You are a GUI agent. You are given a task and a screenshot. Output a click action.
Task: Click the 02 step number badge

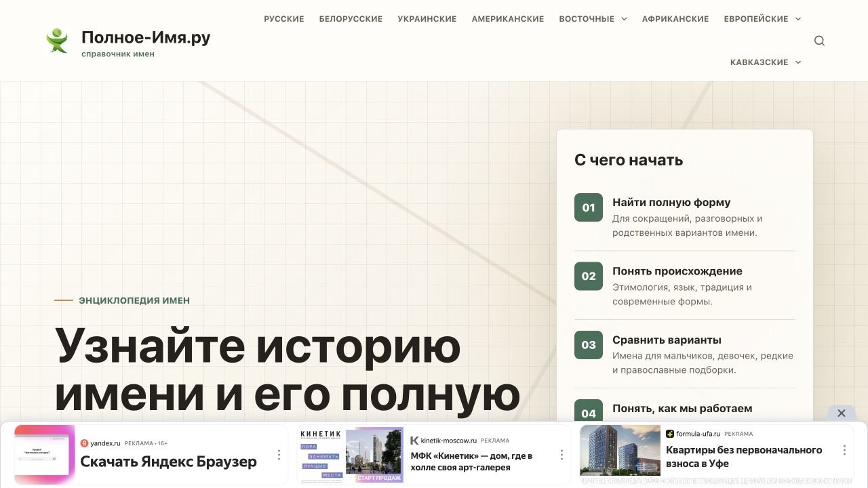(589, 277)
